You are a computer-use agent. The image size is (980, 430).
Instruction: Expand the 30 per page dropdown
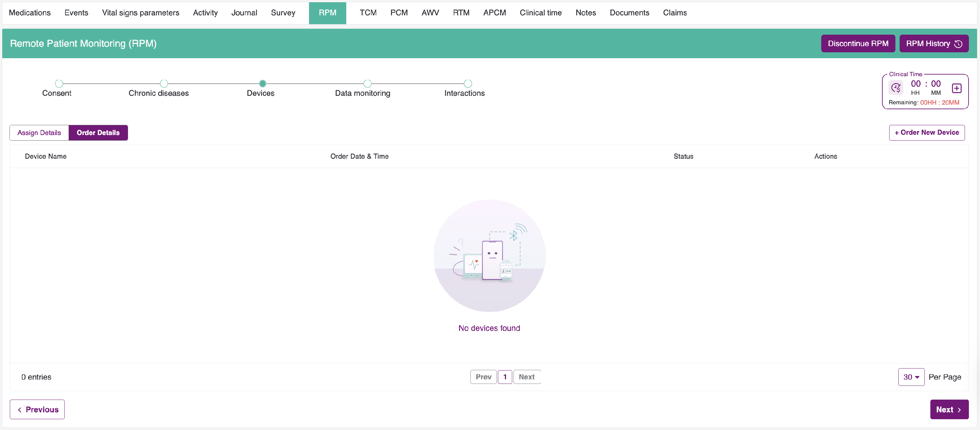tap(911, 377)
